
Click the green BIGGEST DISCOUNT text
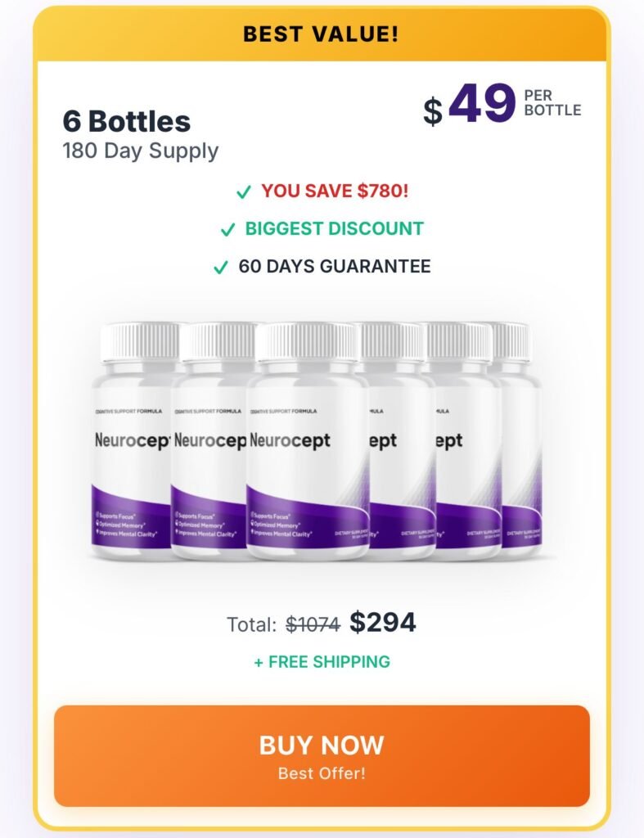(x=335, y=228)
